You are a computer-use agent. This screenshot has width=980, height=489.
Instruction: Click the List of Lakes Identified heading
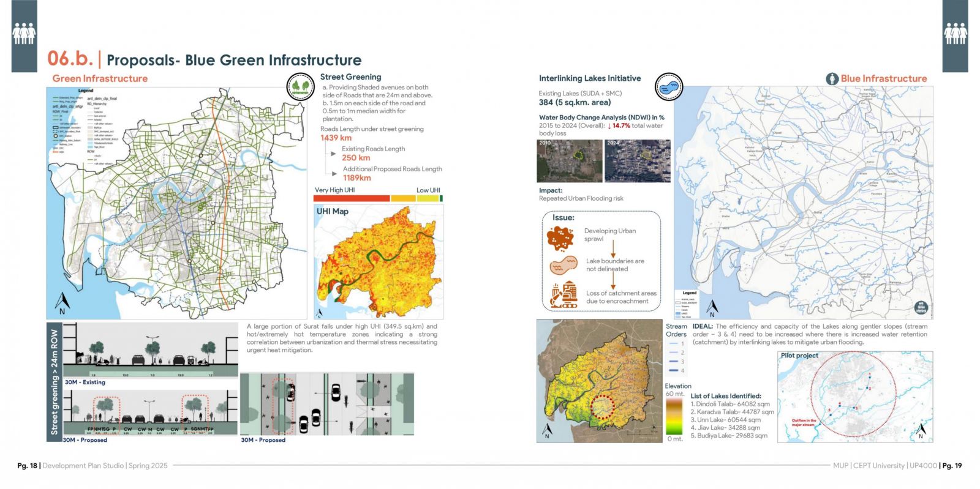(726, 396)
